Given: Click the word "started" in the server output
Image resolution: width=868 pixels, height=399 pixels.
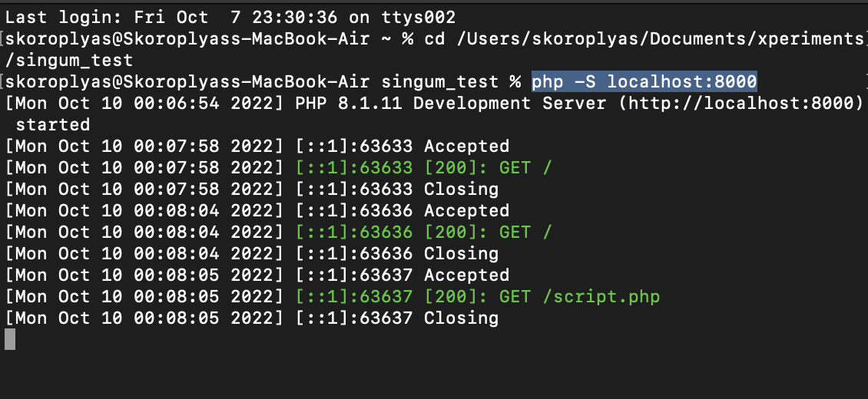Looking at the screenshot, I should 53,124.
